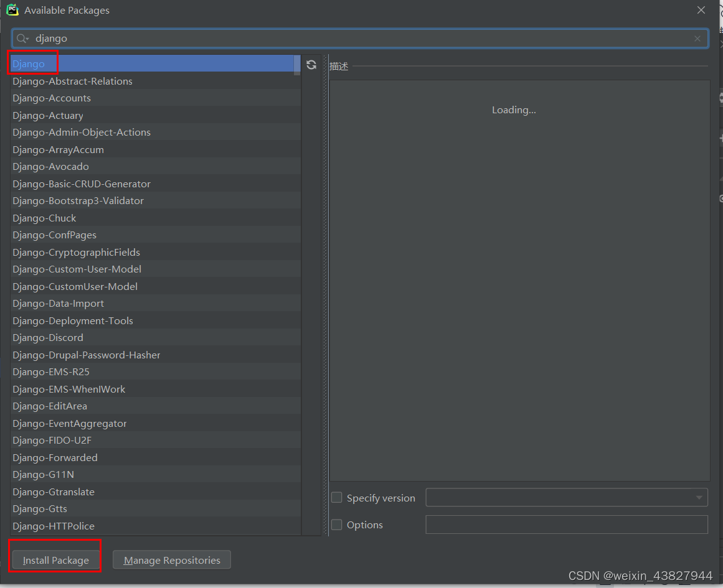The width and height of the screenshot is (723, 588).
Task: Select Django-ConfPages package
Action: 156,235
